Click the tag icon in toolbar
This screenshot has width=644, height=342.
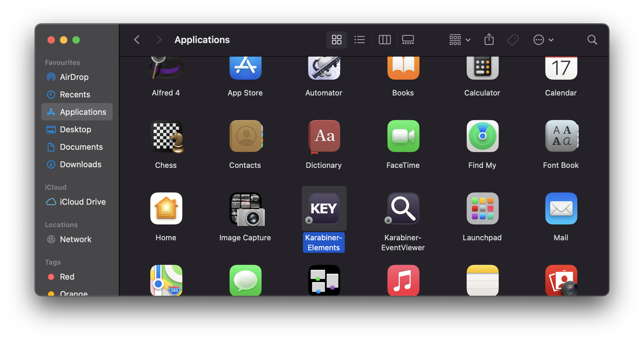pos(513,40)
